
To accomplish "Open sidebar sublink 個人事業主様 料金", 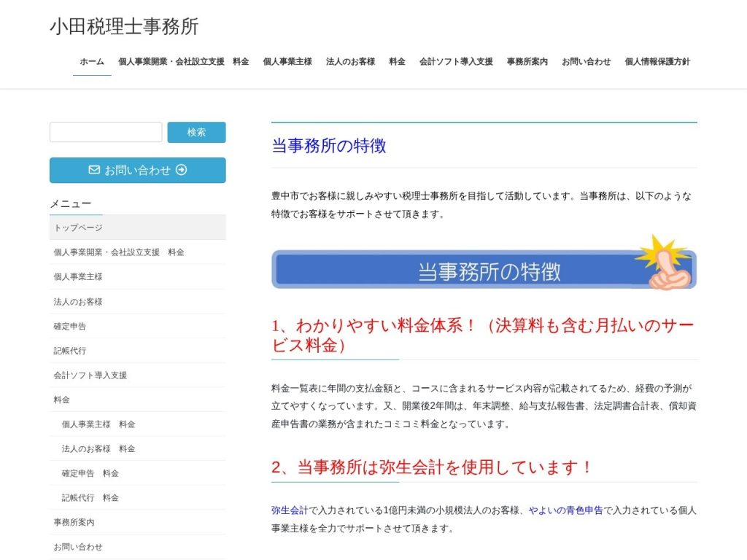I will click(x=138, y=424).
